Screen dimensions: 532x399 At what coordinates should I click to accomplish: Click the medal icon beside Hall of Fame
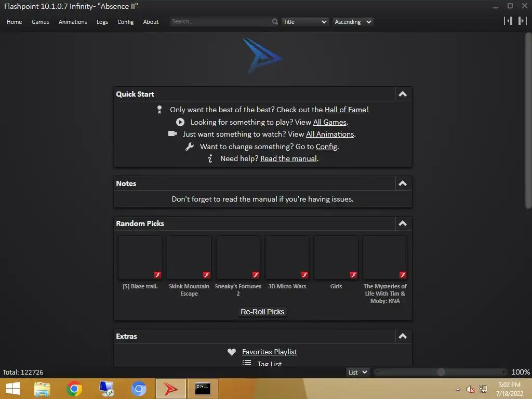point(159,110)
